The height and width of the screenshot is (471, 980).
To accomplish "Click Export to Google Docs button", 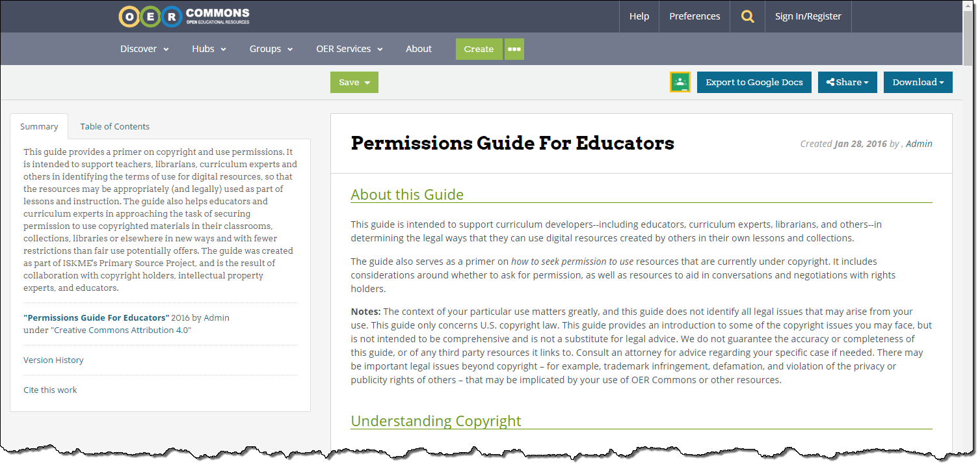I will [x=754, y=83].
